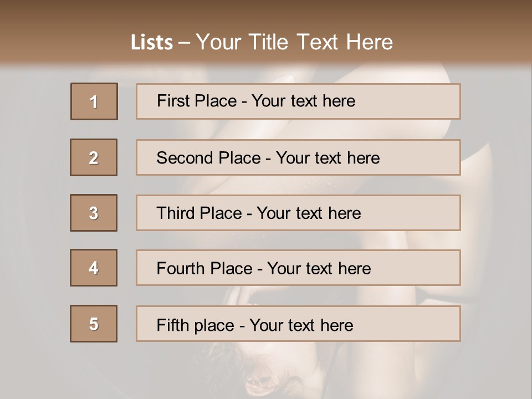Click the number 5 box
The image size is (532, 399).
coord(94,324)
